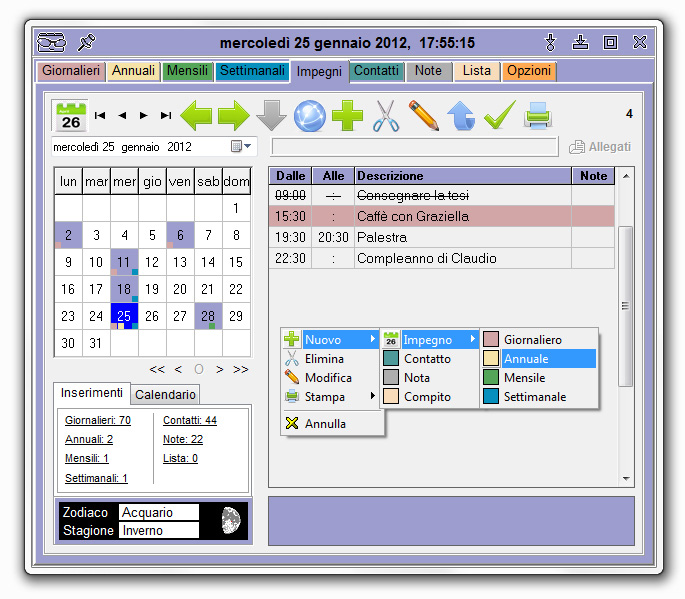Click the green right arrow icon
Image resolution: width=685 pixels, height=599 pixels.
(x=234, y=115)
